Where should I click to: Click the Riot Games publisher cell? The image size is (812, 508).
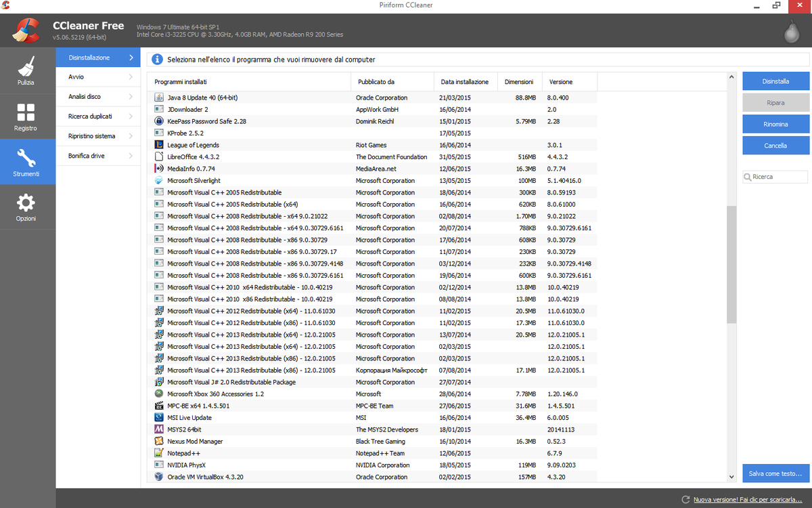[372, 145]
